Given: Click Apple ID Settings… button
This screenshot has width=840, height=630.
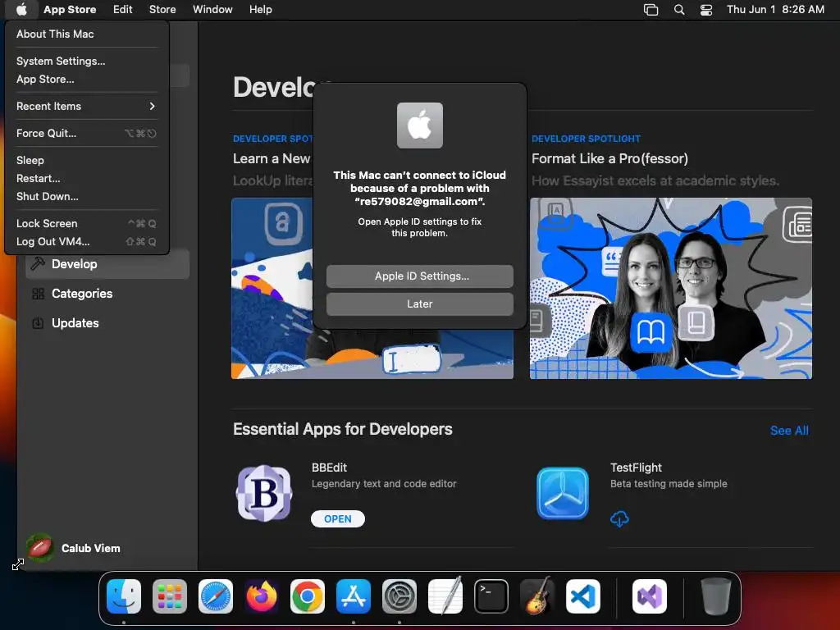Looking at the screenshot, I should click(419, 276).
